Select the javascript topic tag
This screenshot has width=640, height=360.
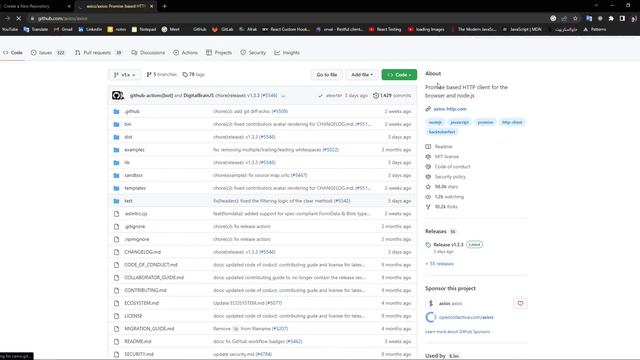click(459, 122)
